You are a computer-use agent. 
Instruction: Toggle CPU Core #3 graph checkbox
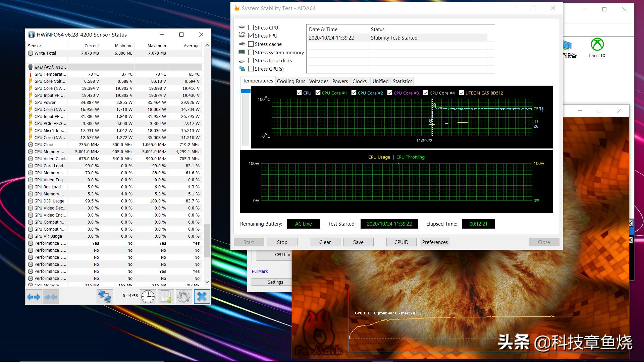[x=389, y=93]
